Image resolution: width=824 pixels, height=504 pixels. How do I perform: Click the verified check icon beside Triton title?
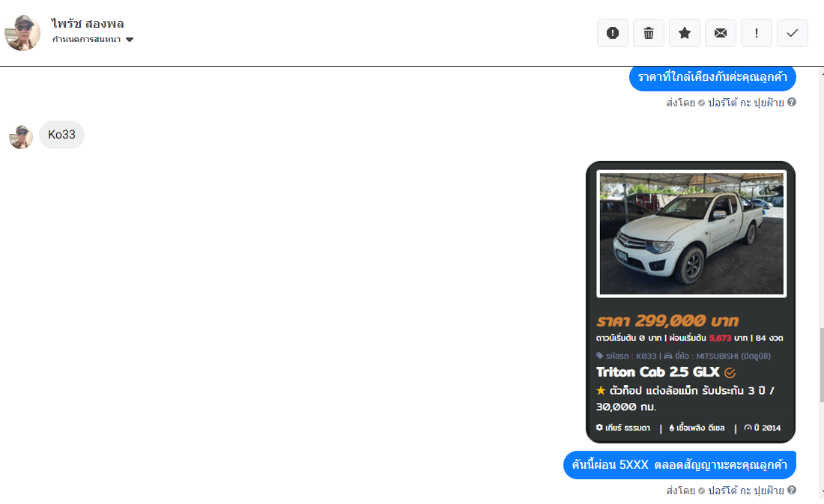pos(730,373)
